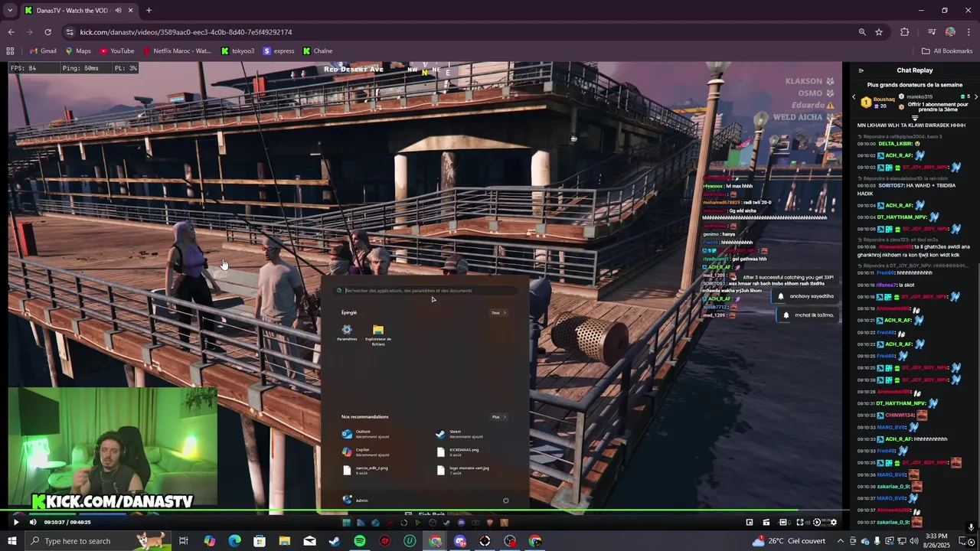This screenshot has width=980, height=551.
Task: Reload the current Kick page
Action: coord(47,32)
